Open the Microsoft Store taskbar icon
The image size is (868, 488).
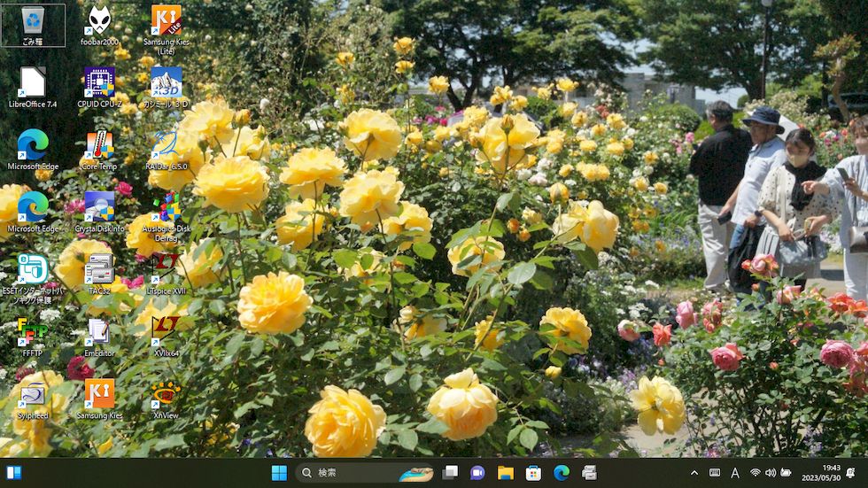click(x=533, y=473)
